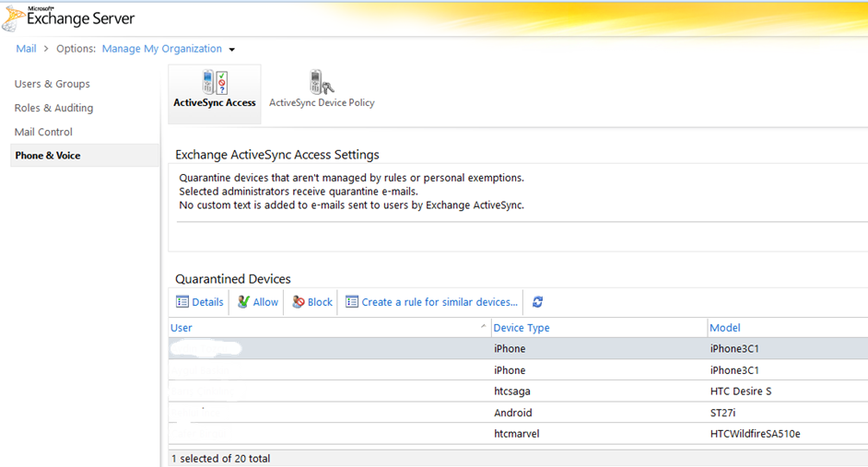Viewport: 868px width, 467px height.
Task: Open the ActiveSync Device Policy phone icon
Action: point(322,83)
